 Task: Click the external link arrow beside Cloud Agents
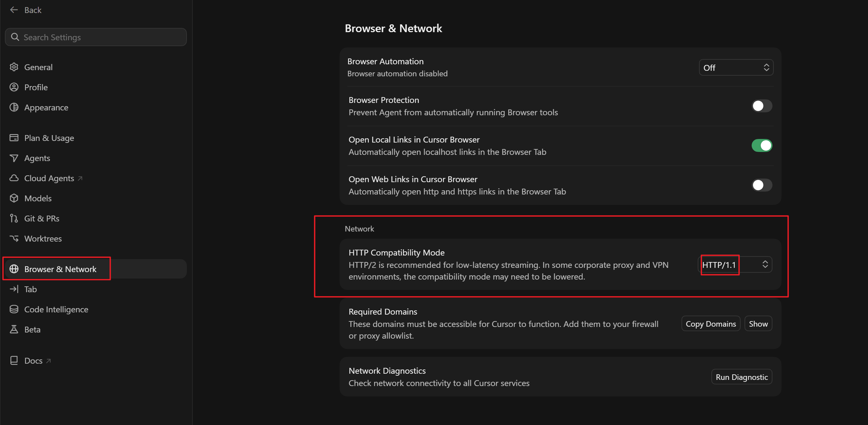pos(80,179)
